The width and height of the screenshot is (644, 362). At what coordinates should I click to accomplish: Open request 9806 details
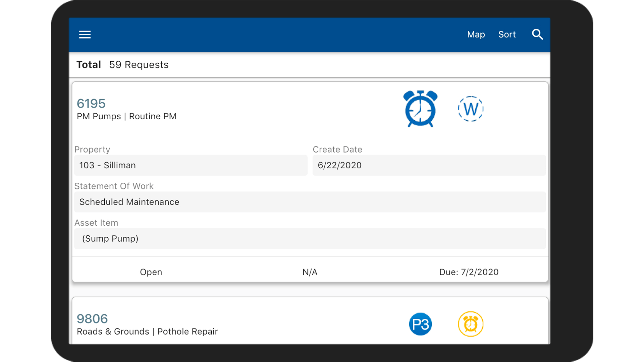[x=92, y=319]
